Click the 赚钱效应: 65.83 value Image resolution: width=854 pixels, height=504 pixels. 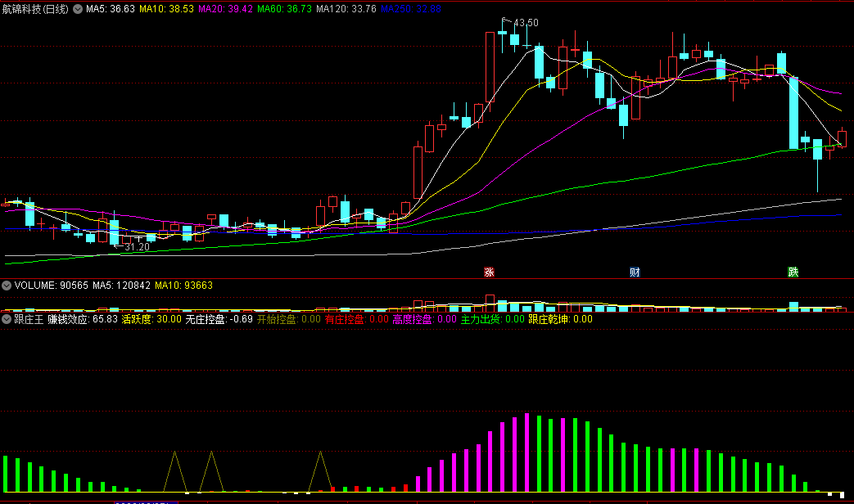[x=83, y=319]
